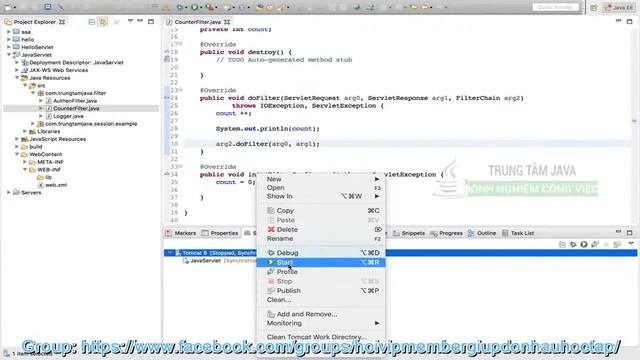Viewport: 640px width, 360px height.
Task: Click the Snippets tab icon
Action: [x=396, y=233]
